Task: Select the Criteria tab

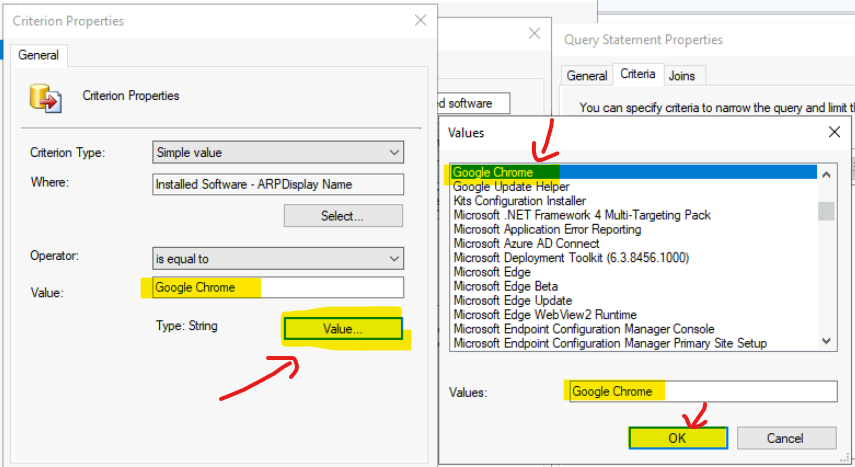Action: [637, 74]
